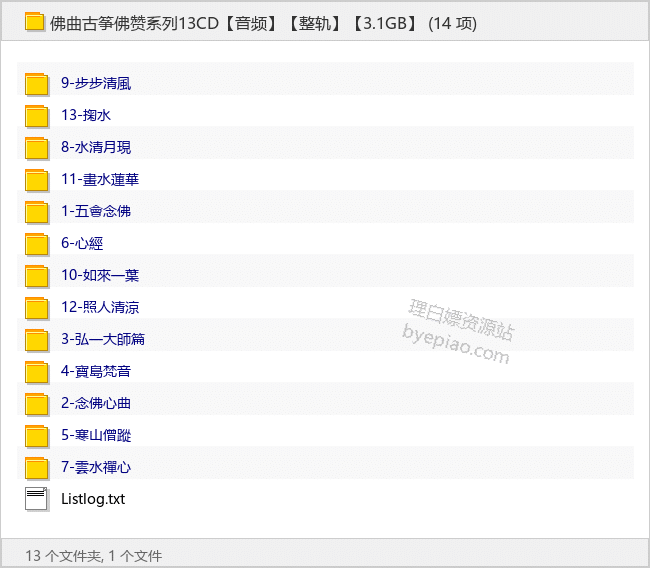The image size is (650, 568).
Task: Click the folder icon beside 11-畫水蓮華
Action: 36,180
